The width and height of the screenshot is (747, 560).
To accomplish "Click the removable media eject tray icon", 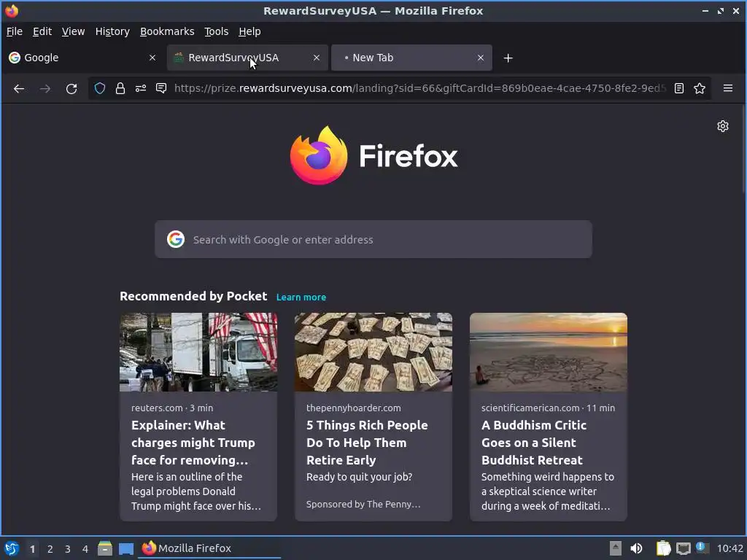I will [x=616, y=548].
